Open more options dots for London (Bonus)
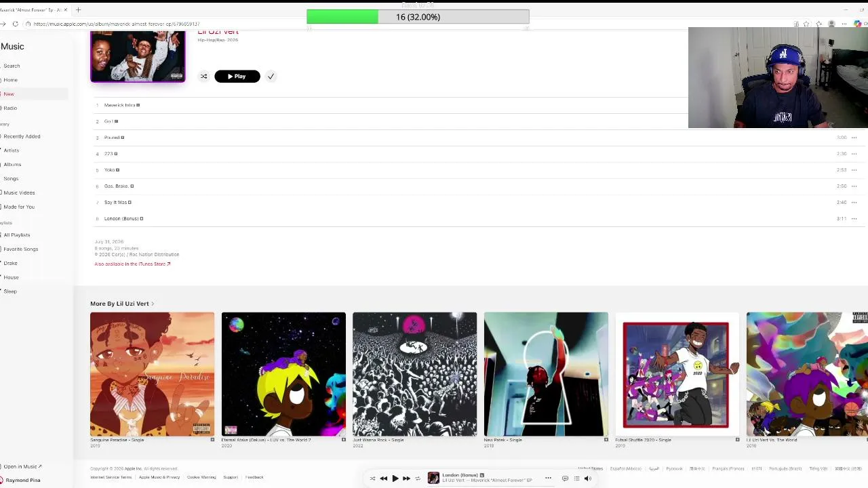Image resolution: width=868 pixels, height=488 pixels. (854, 219)
